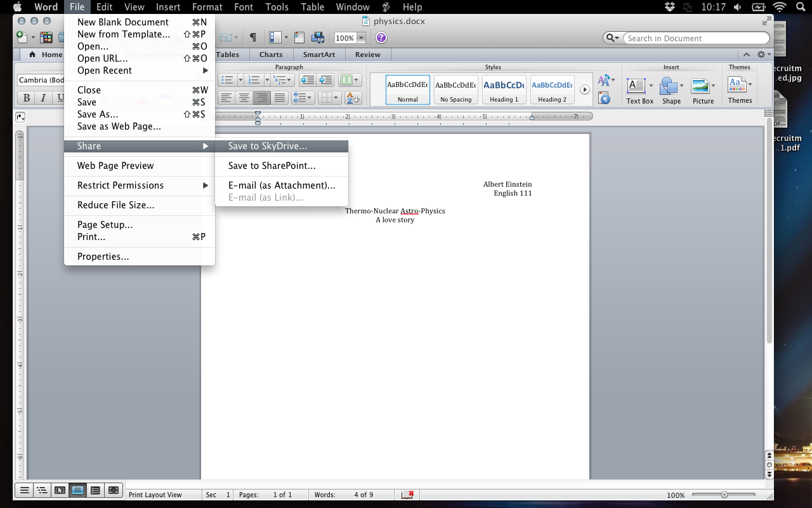
Task: Apply the Heading 1 style
Action: point(504,90)
